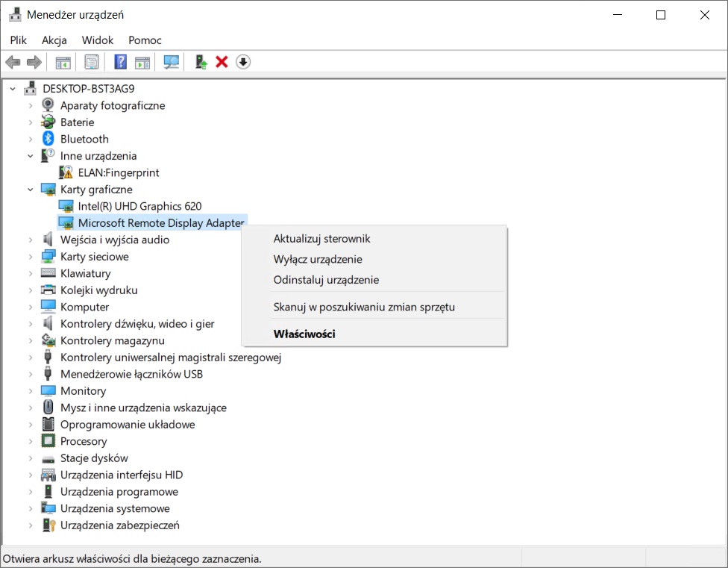Open the Properties toolbar icon
The width and height of the screenshot is (728, 568).
point(91,63)
